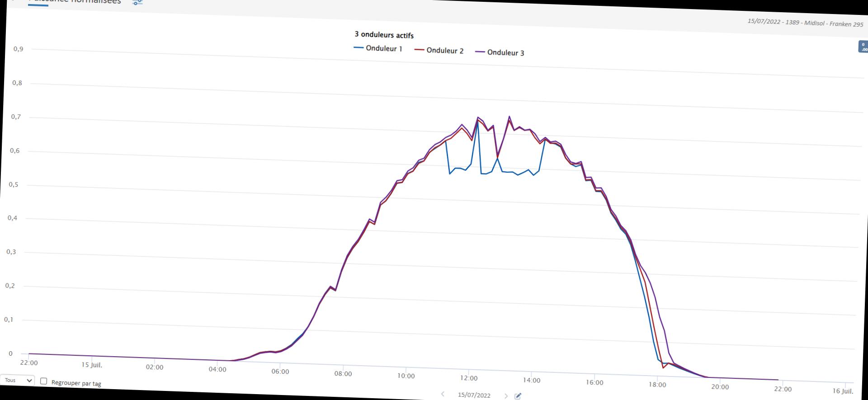Image resolution: width=868 pixels, height=400 pixels.
Task: Click the 12:00 x-axis label
Action: click(x=469, y=378)
